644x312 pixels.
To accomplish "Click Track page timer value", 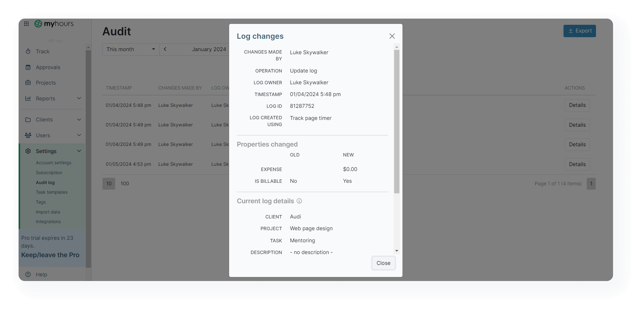I will [x=311, y=118].
